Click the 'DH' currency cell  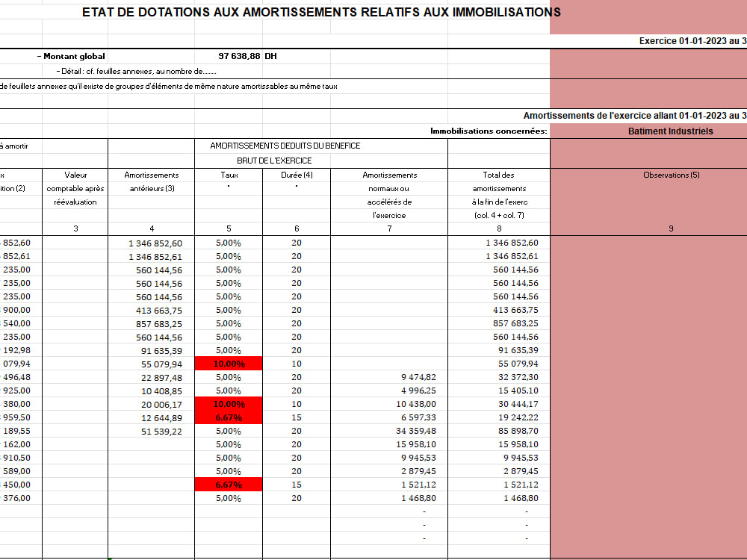click(270, 56)
